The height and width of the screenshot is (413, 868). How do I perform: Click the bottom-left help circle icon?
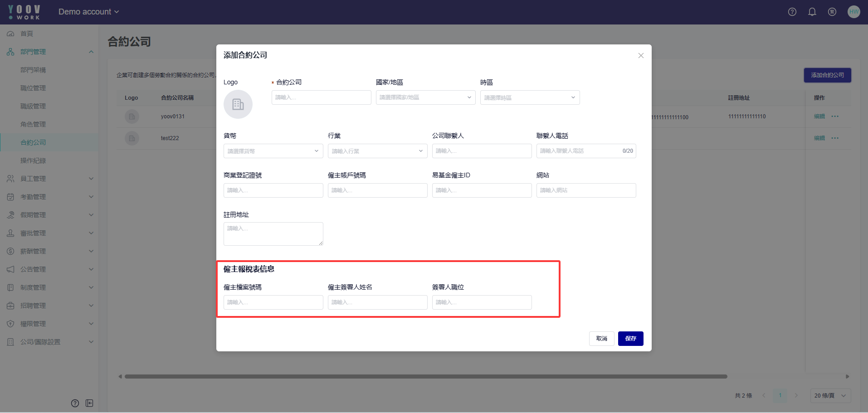(75, 403)
